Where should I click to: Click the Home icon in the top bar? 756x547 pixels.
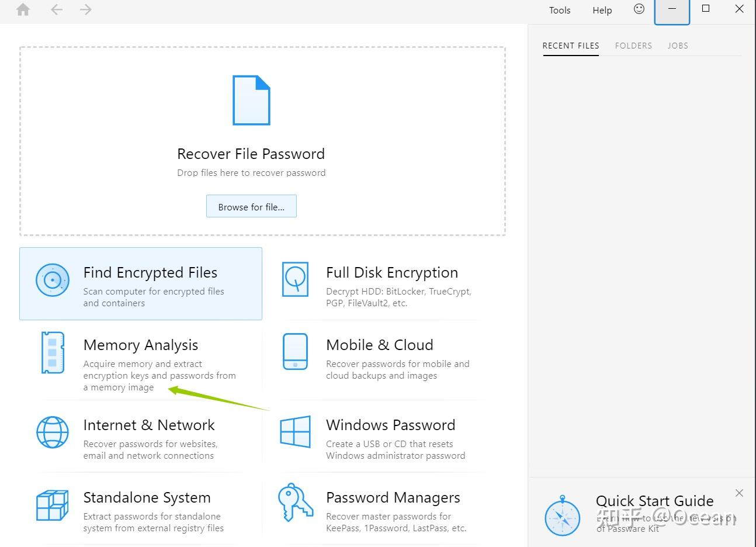pyautogui.click(x=23, y=10)
